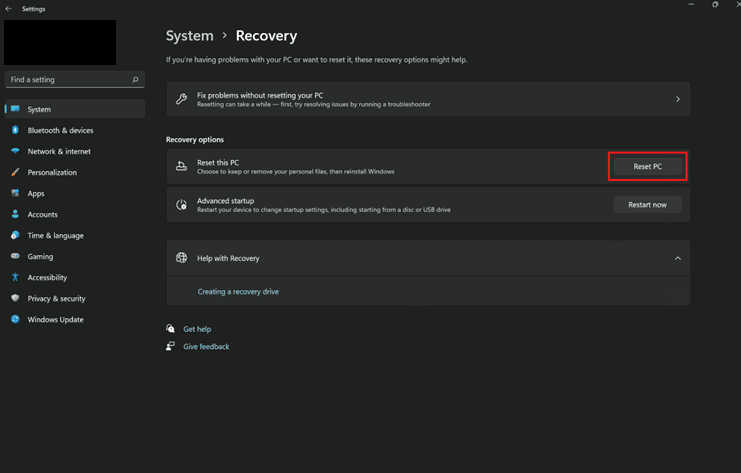Viewport: 741px width, 473px height.
Task: Click the System monitor icon in sidebar
Action: pos(16,109)
